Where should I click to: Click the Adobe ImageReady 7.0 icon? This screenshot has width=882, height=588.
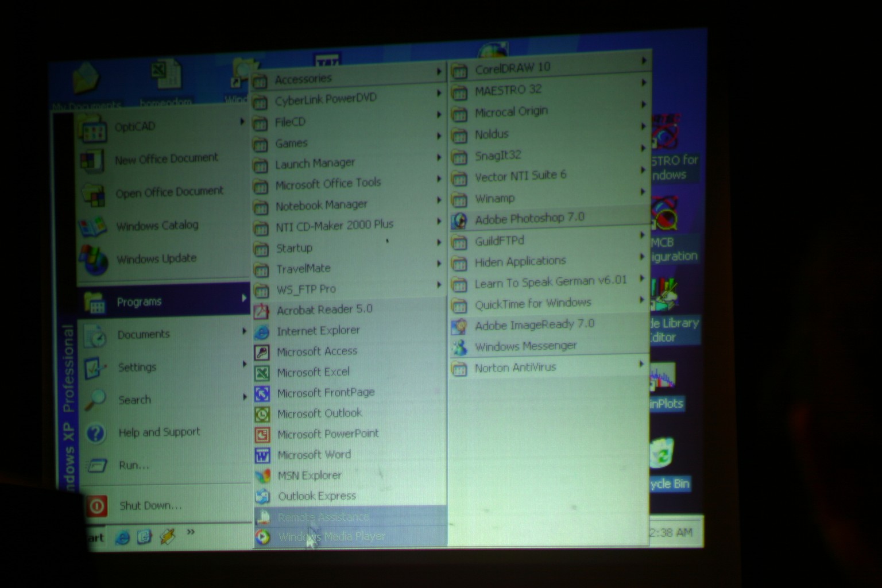(x=459, y=326)
